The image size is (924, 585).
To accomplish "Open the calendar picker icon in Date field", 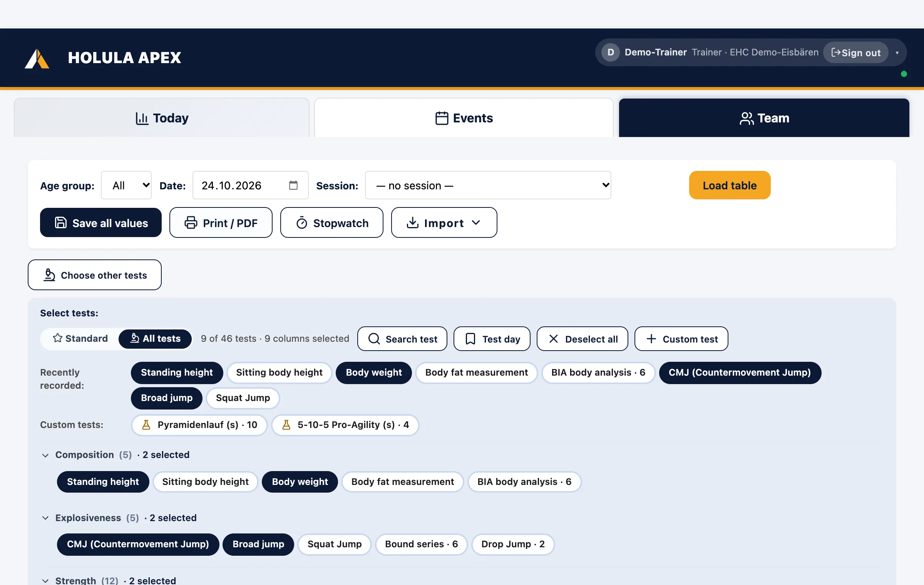I will coord(293,185).
